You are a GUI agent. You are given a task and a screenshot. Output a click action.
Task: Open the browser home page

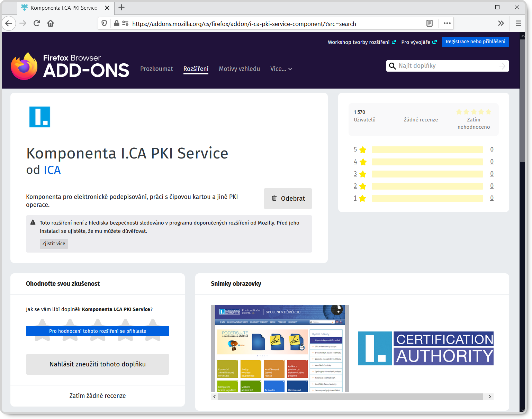coord(51,24)
